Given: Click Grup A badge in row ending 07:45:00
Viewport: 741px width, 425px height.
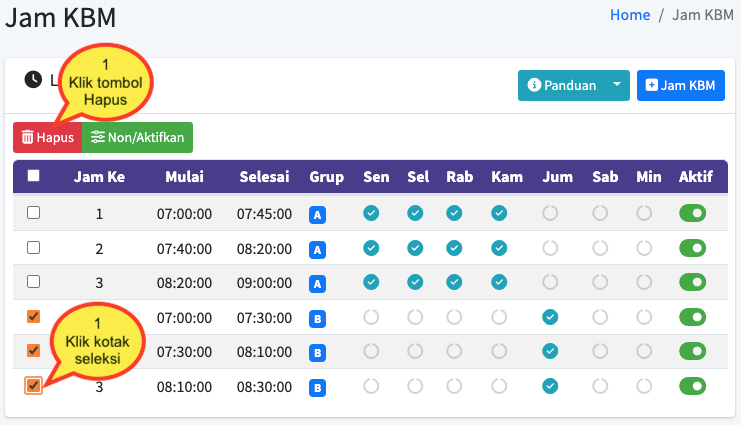Looking at the screenshot, I should [318, 215].
